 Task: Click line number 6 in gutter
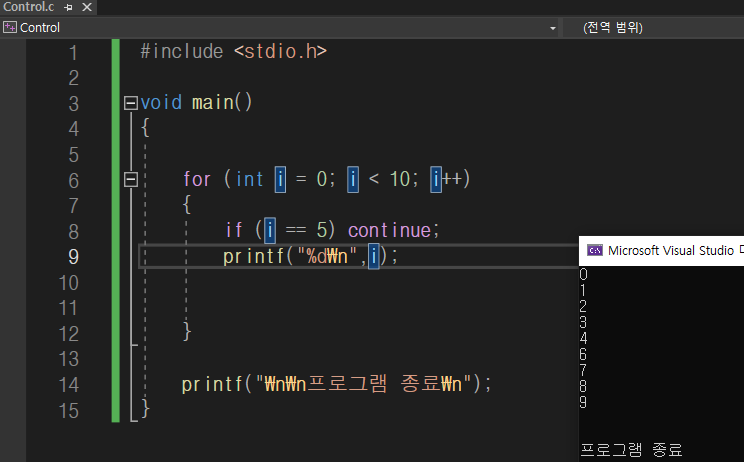pyautogui.click(x=73, y=180)
